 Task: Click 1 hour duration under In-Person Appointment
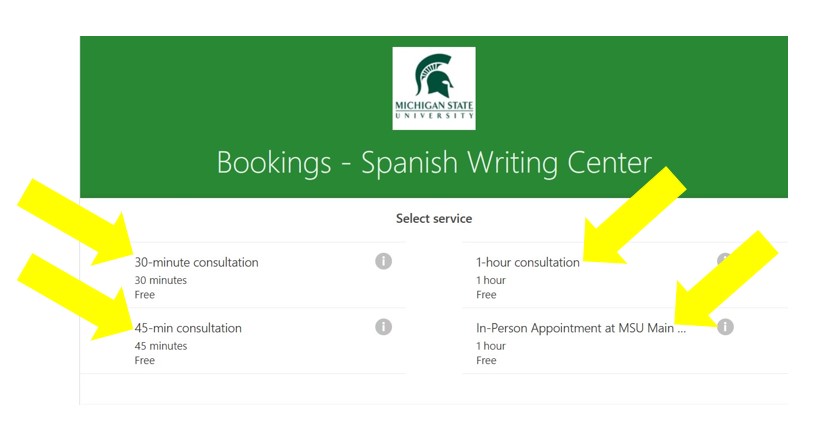point(491,346)
